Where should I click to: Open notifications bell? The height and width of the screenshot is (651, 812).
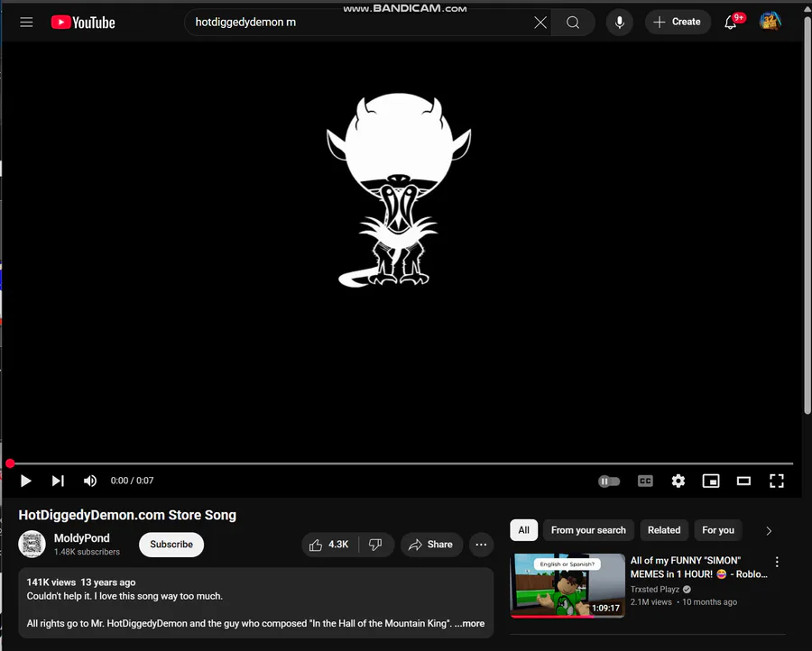(731, 23)
